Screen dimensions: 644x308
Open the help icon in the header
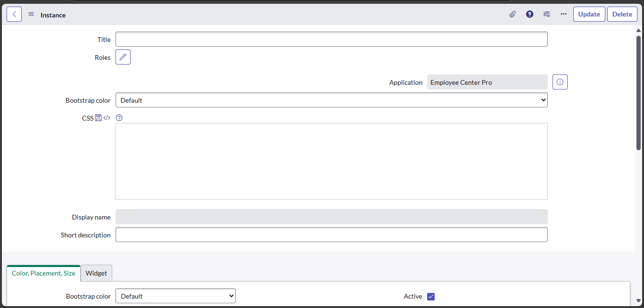pos(529,14)
